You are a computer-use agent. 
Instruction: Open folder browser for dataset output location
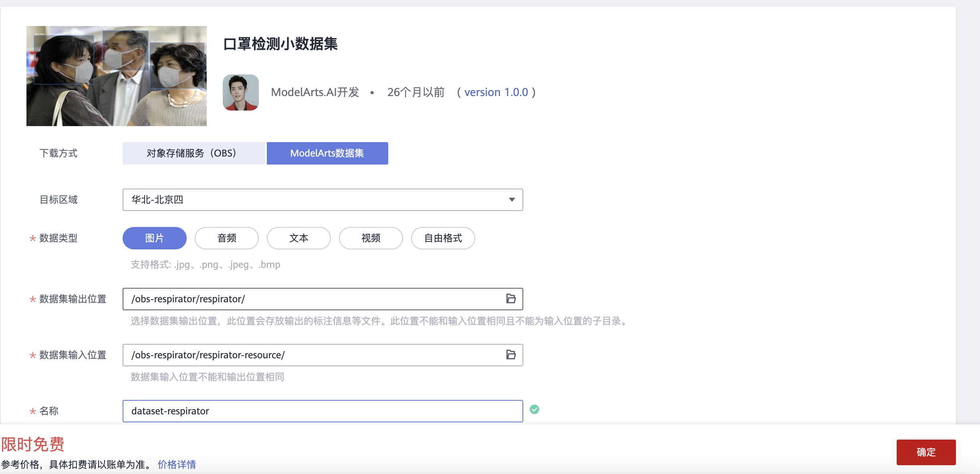click(511, 299)
